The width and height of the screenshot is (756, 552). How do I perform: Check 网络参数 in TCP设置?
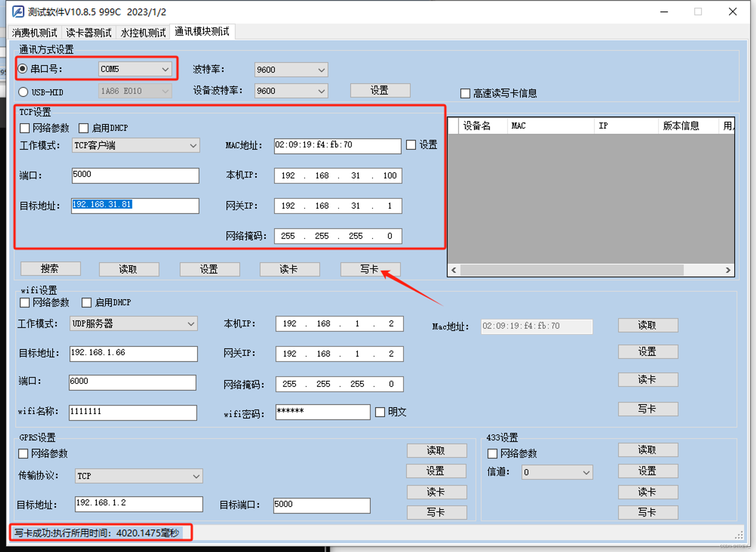point(25,128)
